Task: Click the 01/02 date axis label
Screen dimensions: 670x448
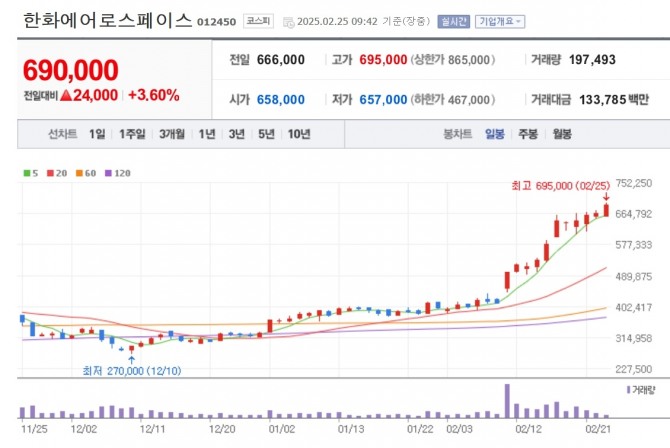Action: point(282,429)
